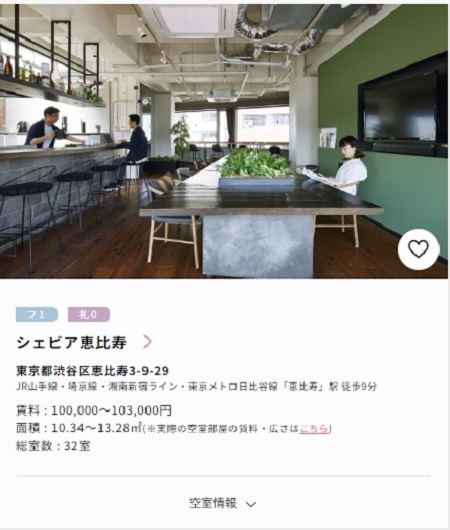
Task: Open the coworking lounge property photo
Action: click(x=224, y=141)
